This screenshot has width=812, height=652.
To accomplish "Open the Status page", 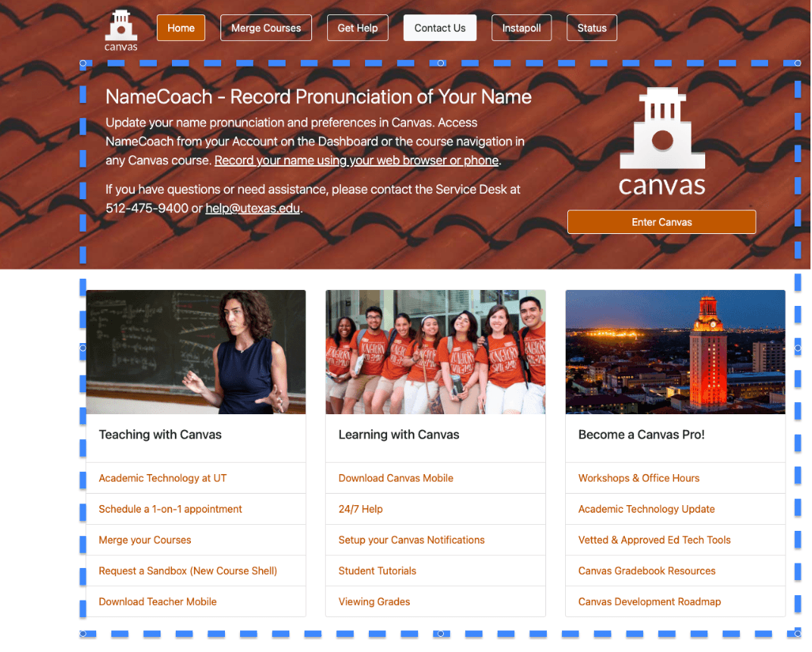I will [x=592, y=28].
